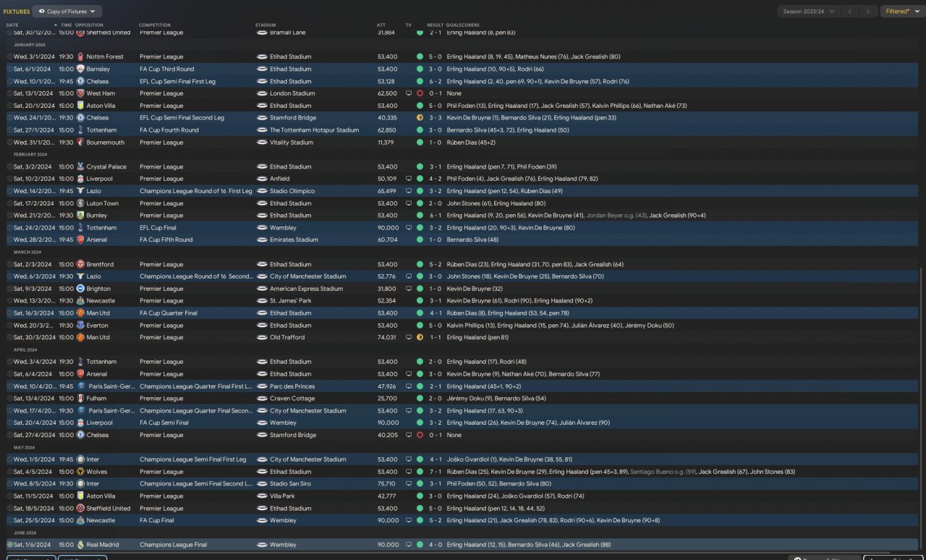Open the Champions League Final competition link
This screenshot has height=560, width=926.
(173, 545)
